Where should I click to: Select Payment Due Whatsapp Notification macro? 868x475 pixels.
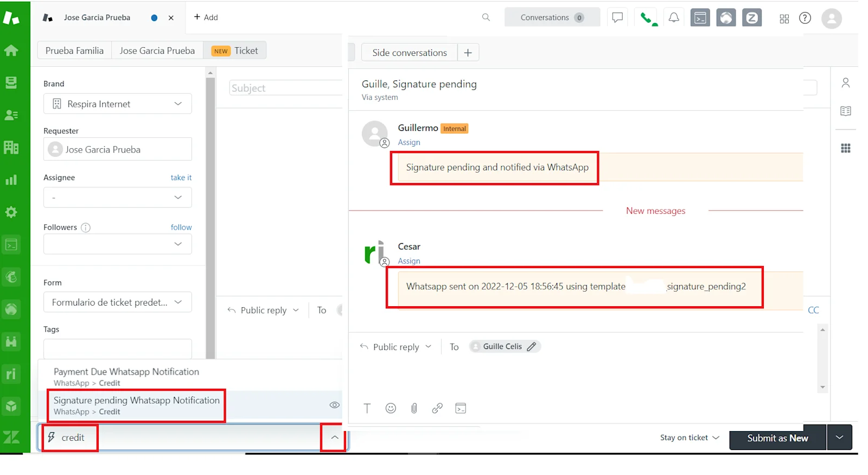(x=190, y=377)
